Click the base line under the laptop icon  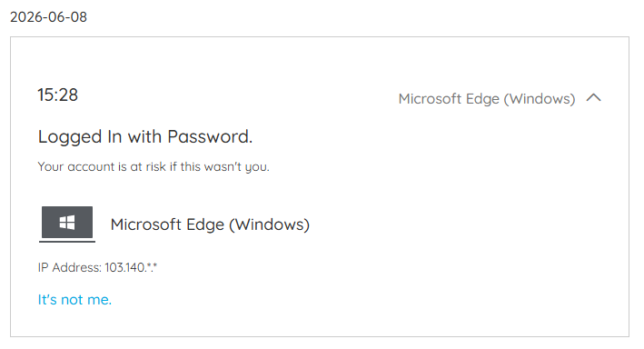coord(67,241)
